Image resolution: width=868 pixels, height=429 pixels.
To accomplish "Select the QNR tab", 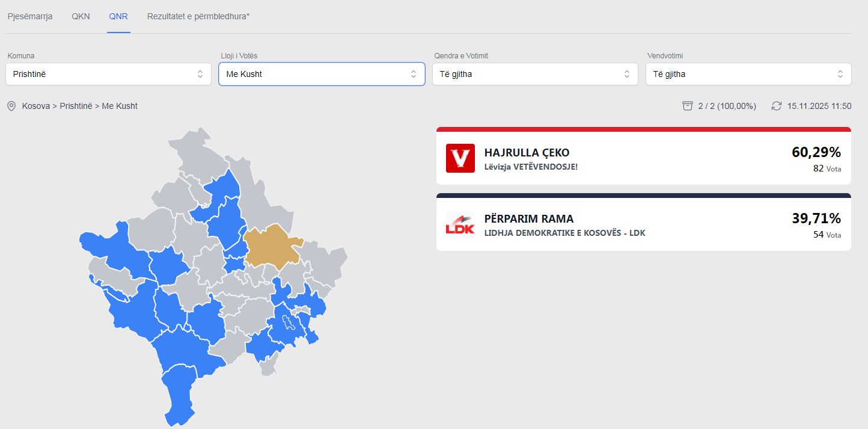I will pos(118,16).
